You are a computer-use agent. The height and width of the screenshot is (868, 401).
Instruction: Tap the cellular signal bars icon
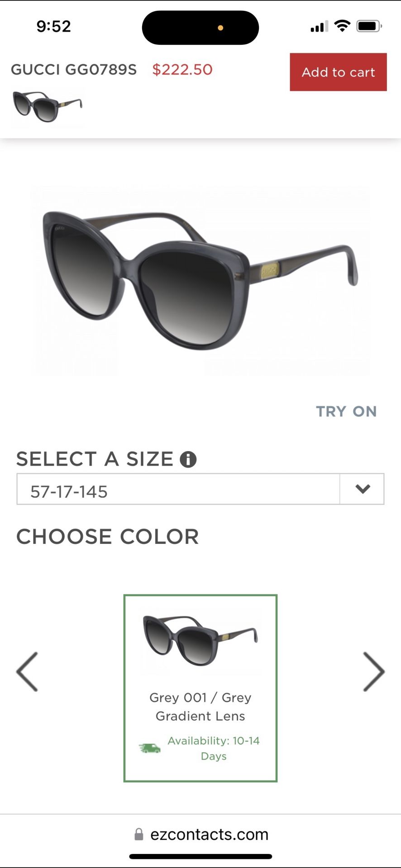point(318,26)
